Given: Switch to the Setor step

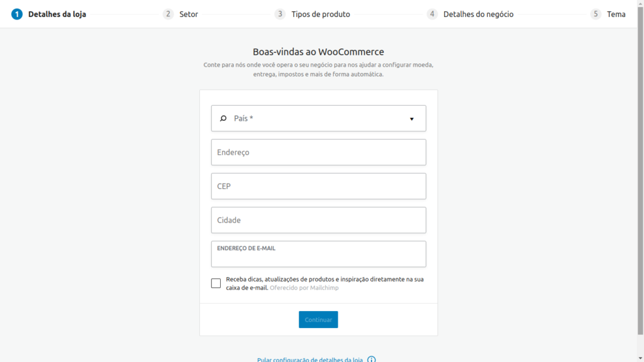Looking at the screenshot, I should [189, 13].
